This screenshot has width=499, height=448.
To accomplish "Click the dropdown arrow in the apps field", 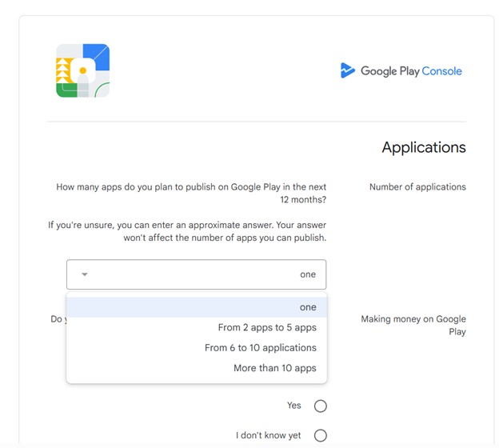I will [84, 274].
